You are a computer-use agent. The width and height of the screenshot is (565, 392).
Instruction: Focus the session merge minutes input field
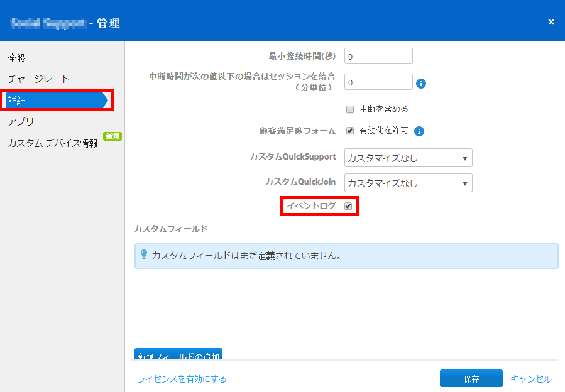(x=378, y=82)
